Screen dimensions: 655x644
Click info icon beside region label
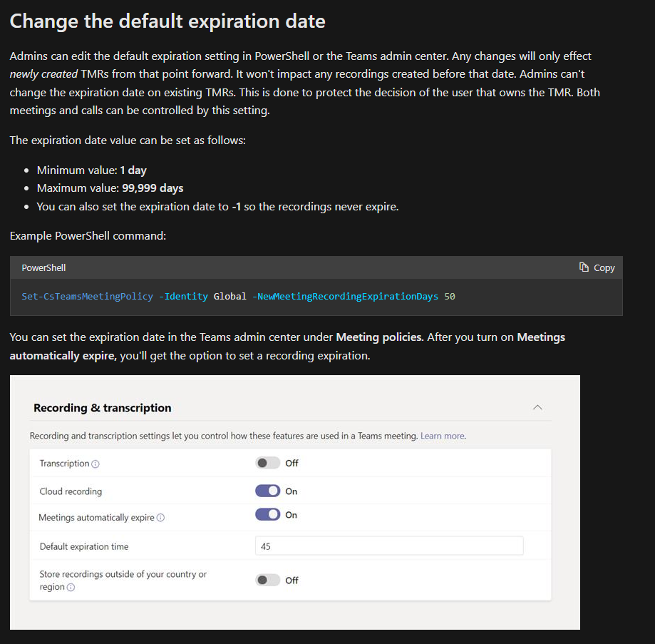coord(71,587)
